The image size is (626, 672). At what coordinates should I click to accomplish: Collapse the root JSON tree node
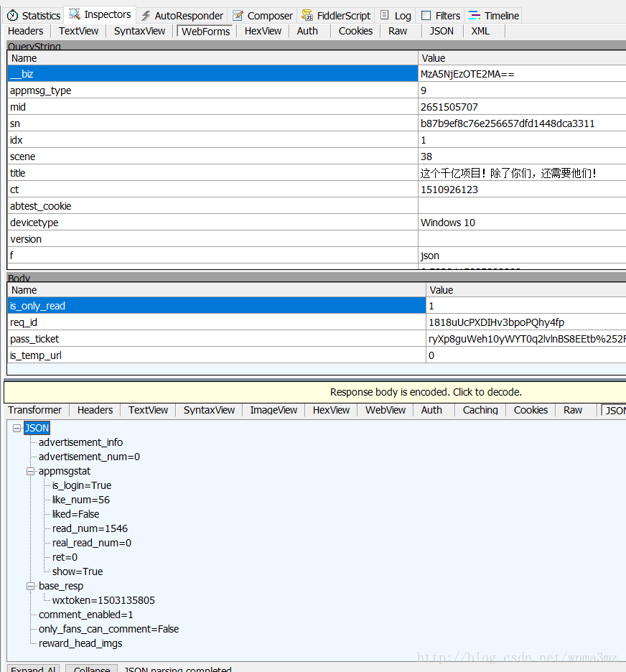17,428
